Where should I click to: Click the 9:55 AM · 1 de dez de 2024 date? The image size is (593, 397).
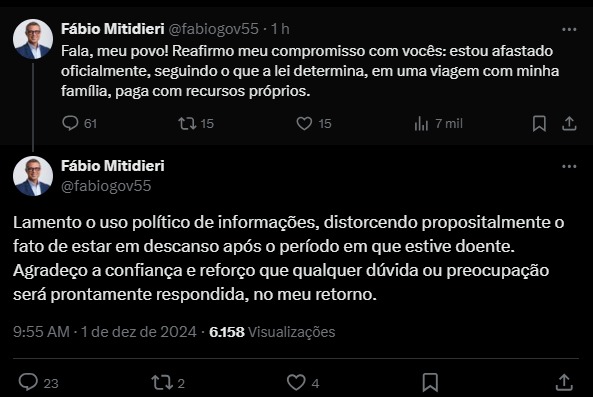[x=105, y=332]
